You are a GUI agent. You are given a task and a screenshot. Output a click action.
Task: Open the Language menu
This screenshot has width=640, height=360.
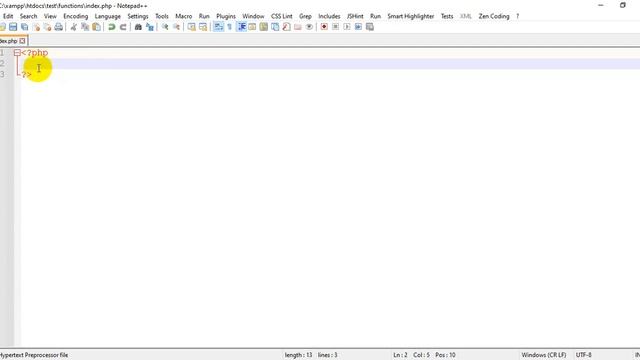point(108,16)
